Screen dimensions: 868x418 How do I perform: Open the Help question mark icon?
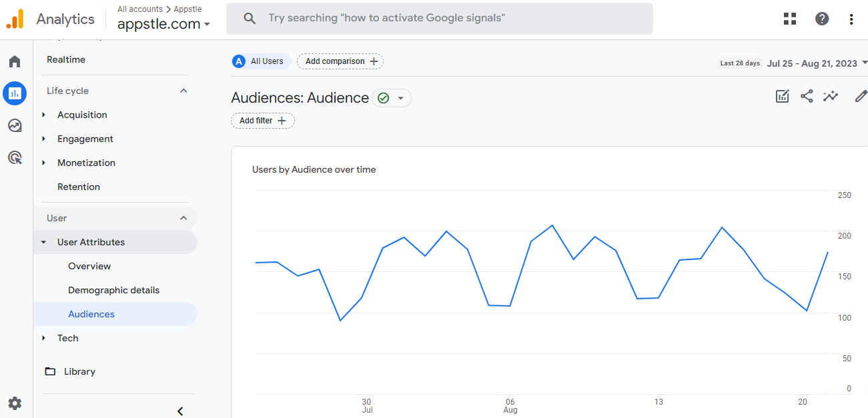pos(822,19)
